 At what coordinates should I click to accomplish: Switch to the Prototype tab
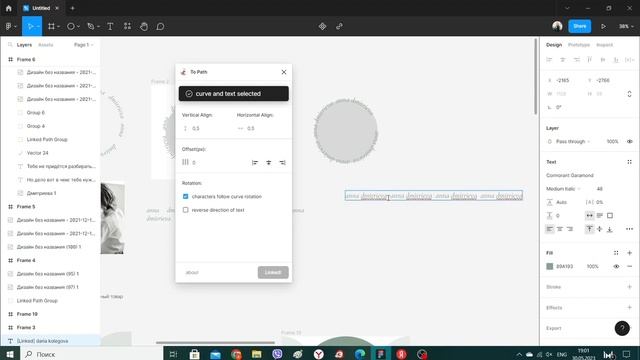point(579,45)
